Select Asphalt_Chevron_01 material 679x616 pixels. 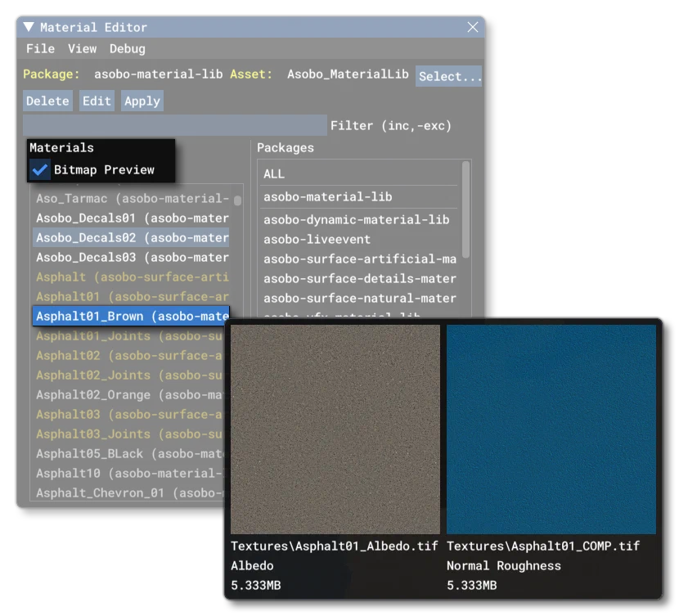[128, 492]
